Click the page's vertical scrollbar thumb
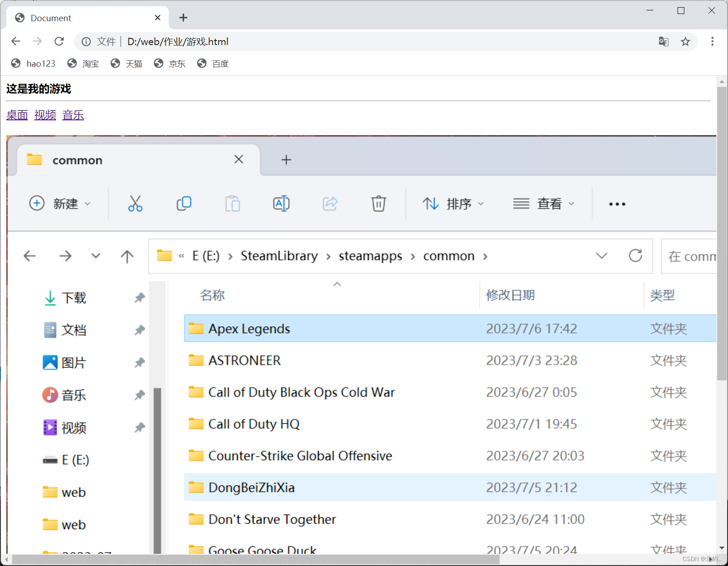This screenshot has height=566, width=728. pyautogui.click(x=722, y=233)
